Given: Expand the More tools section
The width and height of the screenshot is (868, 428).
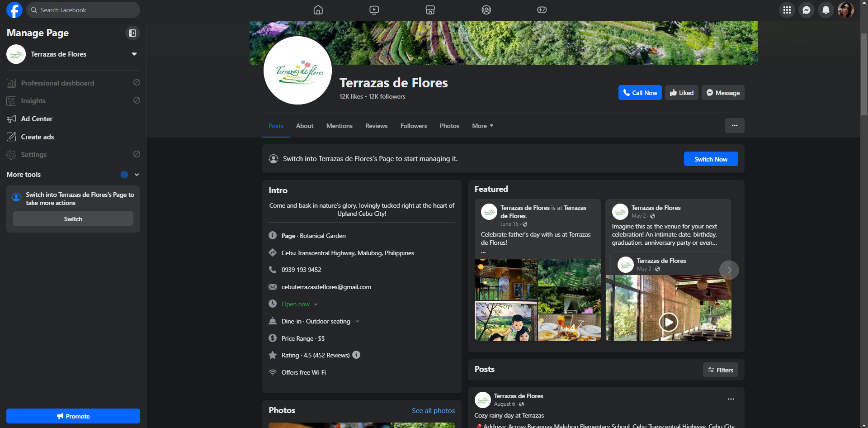Looking at the screenshot, I should tap(137, 175).
